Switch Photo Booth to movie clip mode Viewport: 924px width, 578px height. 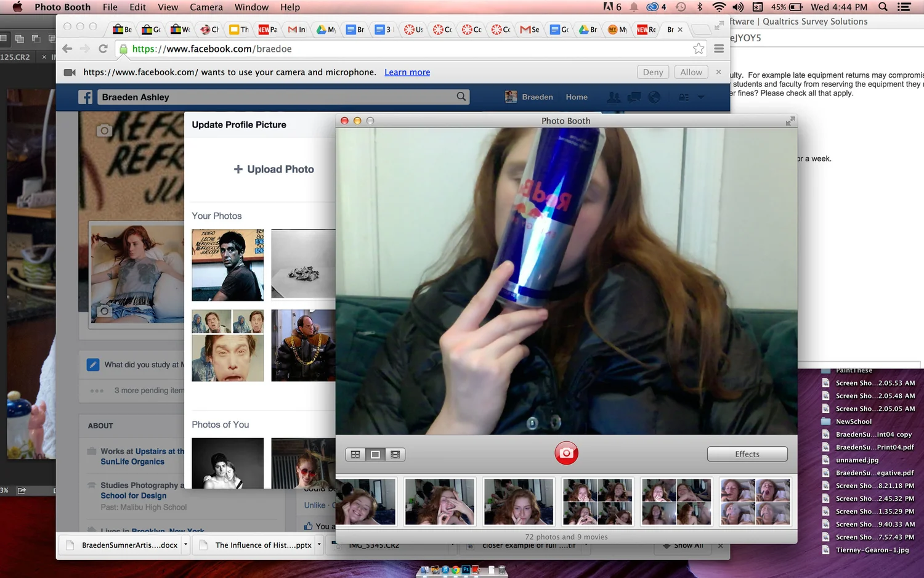pos(395,454)
